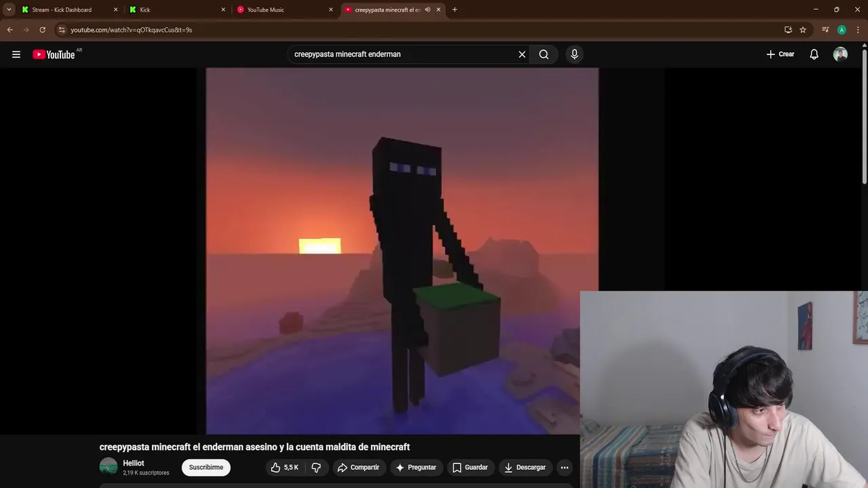Open Helliot channel name link
This screenshot has height=488, width=868.
(134, 463)
